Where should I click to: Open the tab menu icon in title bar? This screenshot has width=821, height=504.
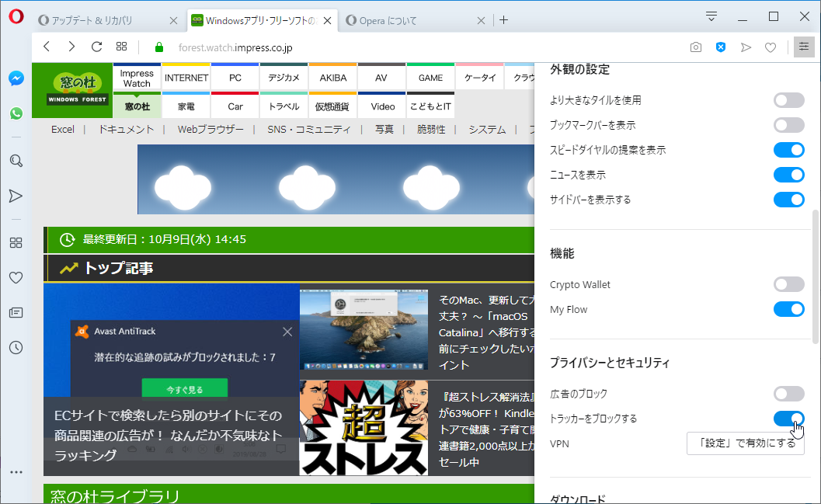pos(711,17)
